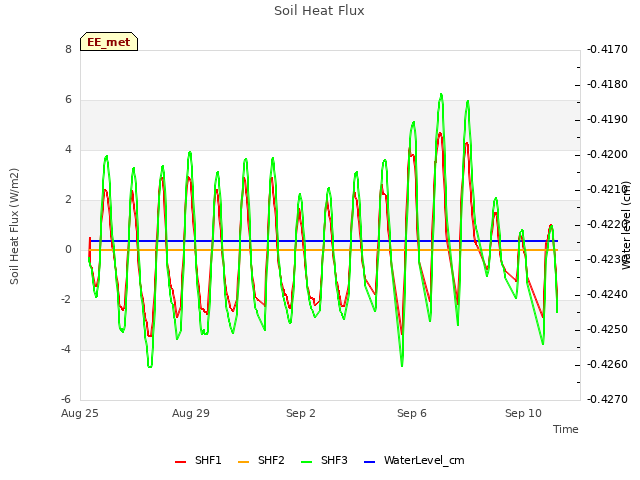Toggle the SHF1 legend entry
Viewport: 640px width, 480px height.
point(198,460)
